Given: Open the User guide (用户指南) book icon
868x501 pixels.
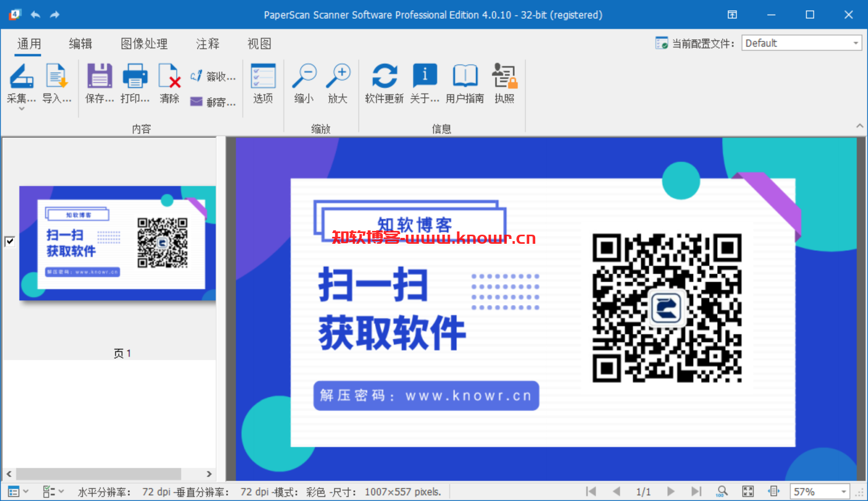Looking at the screenshot, I should click(x=465, y=76).
